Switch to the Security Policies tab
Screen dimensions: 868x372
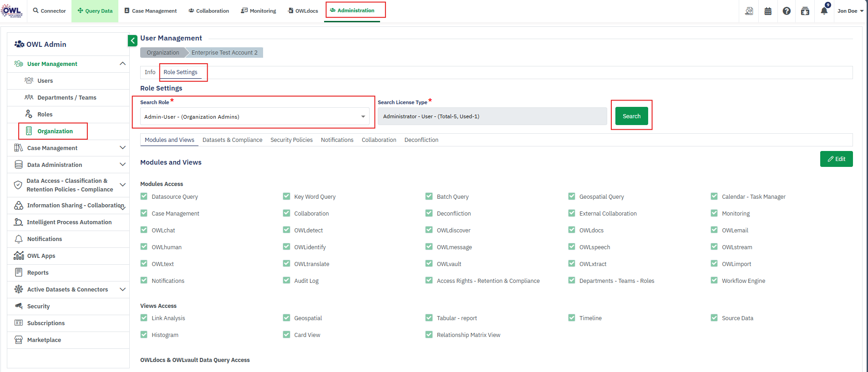click(291, 140)
